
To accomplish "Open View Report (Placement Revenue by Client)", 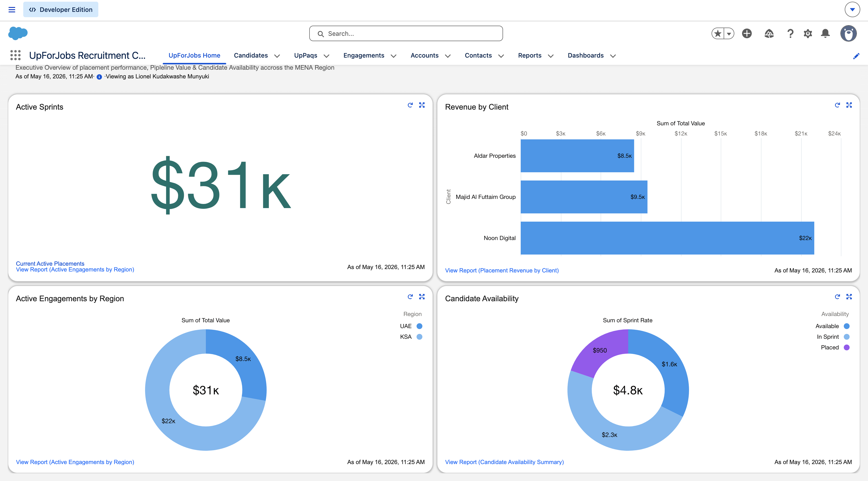I will pos(502,271).
